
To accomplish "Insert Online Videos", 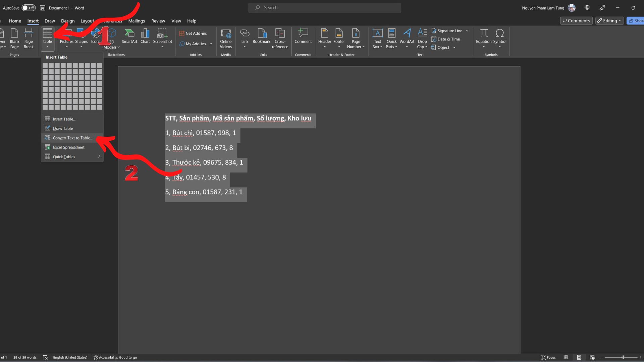I will 226,39.
